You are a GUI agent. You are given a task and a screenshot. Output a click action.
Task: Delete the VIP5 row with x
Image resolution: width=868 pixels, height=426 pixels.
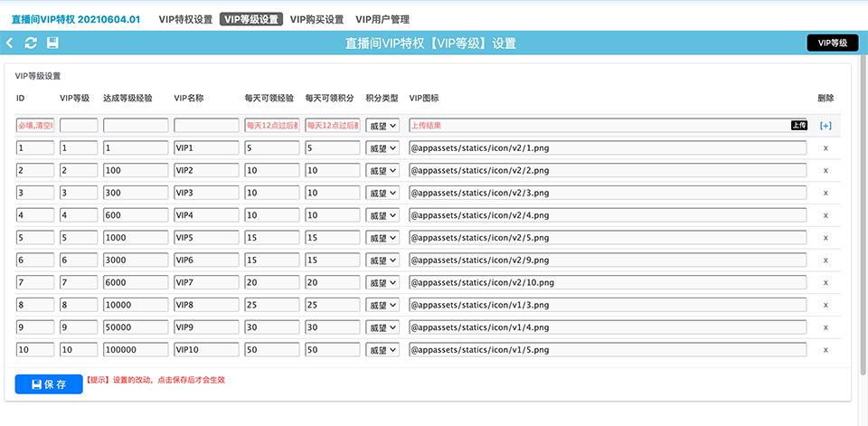pyautogui.click(x=825, y=237)
